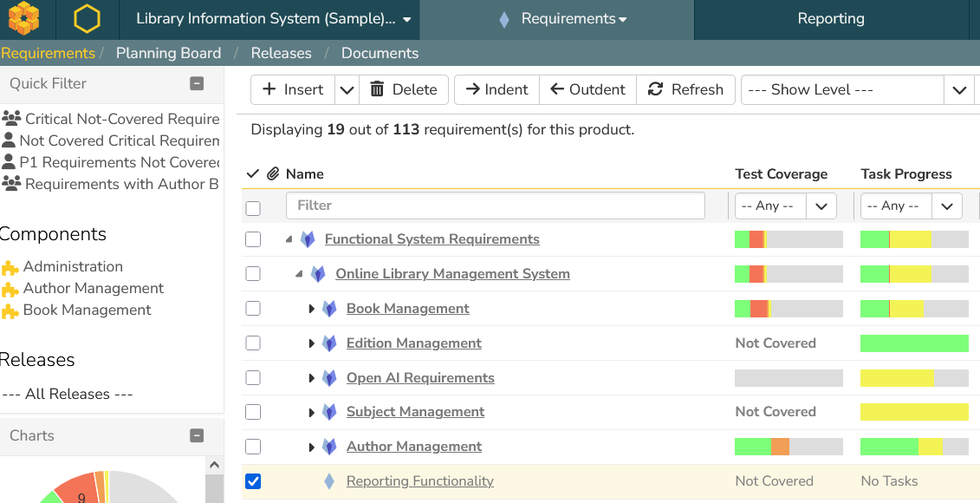Viewport: 980px width, 503px height.
Task: Collapse the Quick Filter panel
Action: (197, 84)
